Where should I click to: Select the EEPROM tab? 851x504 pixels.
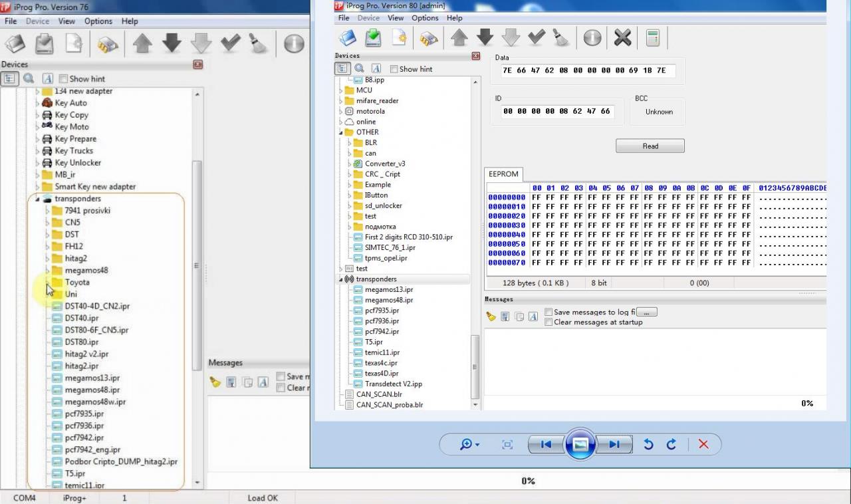click(x=503, y=174)
